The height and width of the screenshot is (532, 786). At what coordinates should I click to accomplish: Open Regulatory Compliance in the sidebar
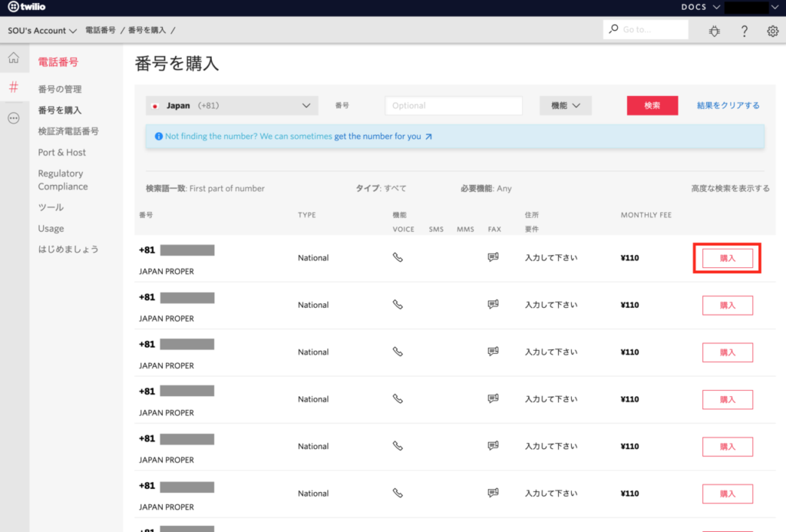point(63,180)
